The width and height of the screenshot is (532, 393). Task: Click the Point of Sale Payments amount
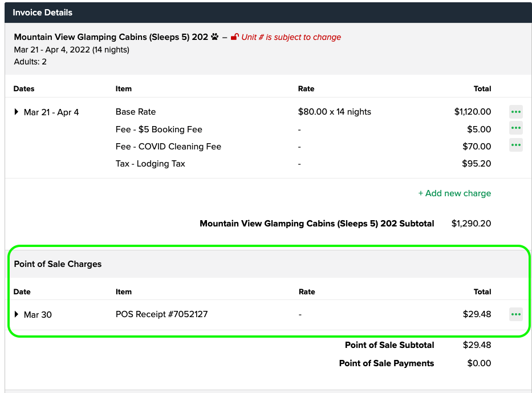[479, 363]
